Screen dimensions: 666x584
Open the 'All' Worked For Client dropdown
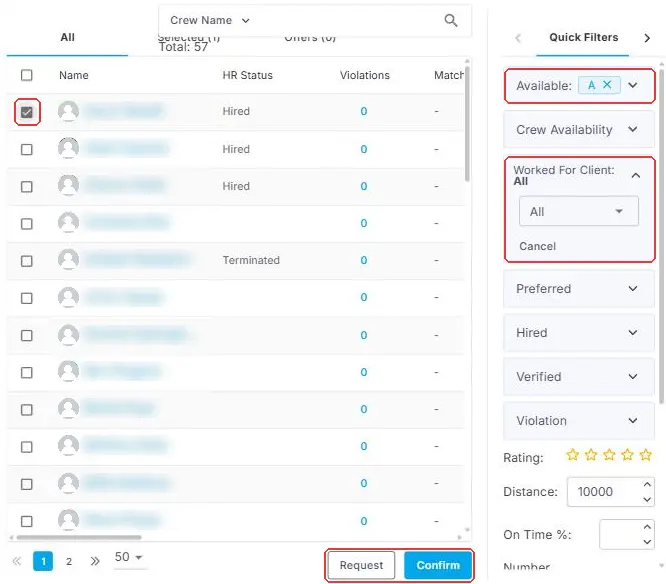pos(579,211)
